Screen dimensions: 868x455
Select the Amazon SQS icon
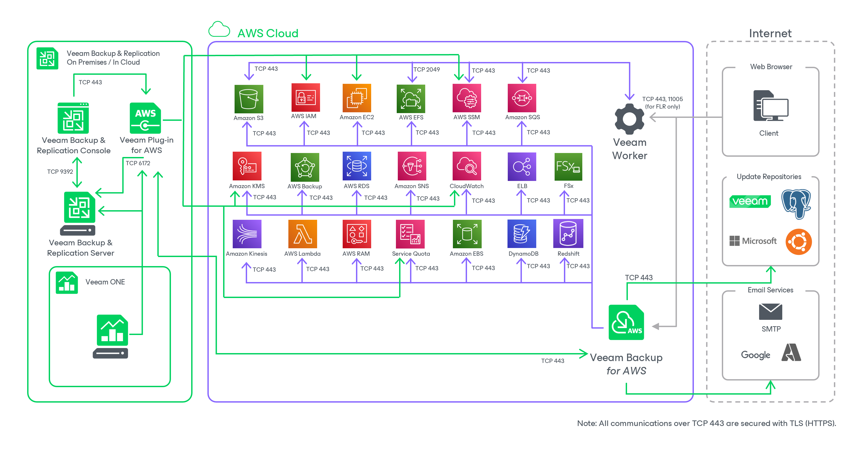522,98
